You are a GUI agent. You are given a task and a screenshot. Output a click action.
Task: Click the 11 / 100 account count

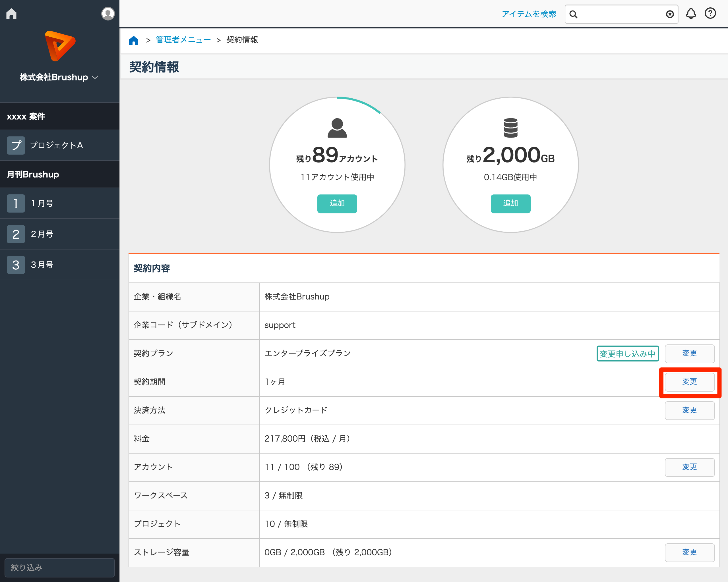(x=304, y=467)
